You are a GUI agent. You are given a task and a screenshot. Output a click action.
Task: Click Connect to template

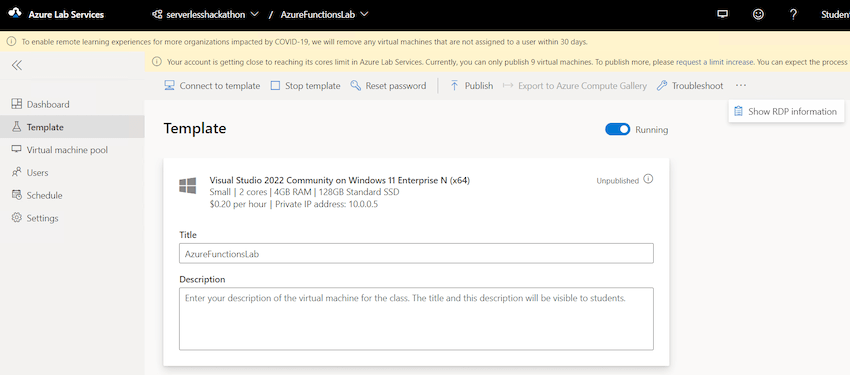[212, 86]
